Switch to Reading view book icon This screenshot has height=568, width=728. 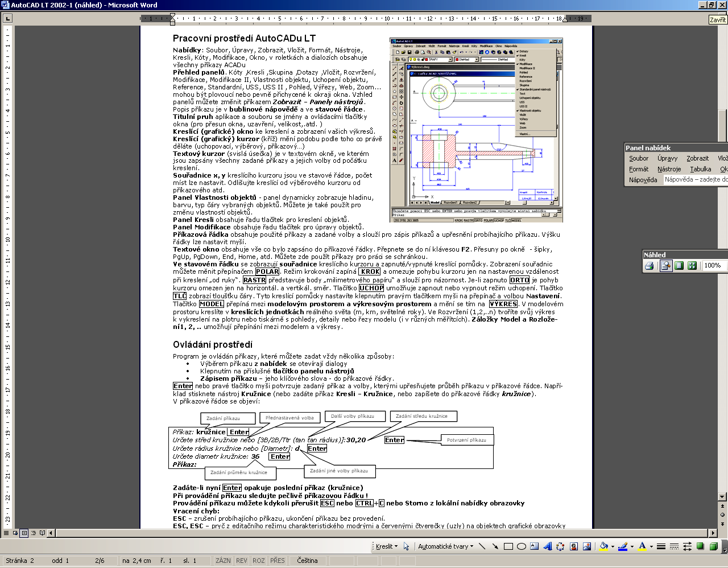42,533
